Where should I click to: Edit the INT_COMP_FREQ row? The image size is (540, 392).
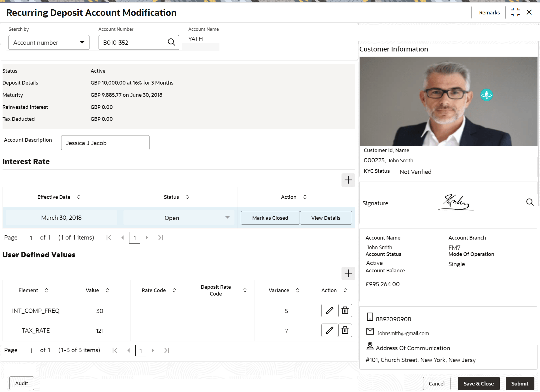330,311
